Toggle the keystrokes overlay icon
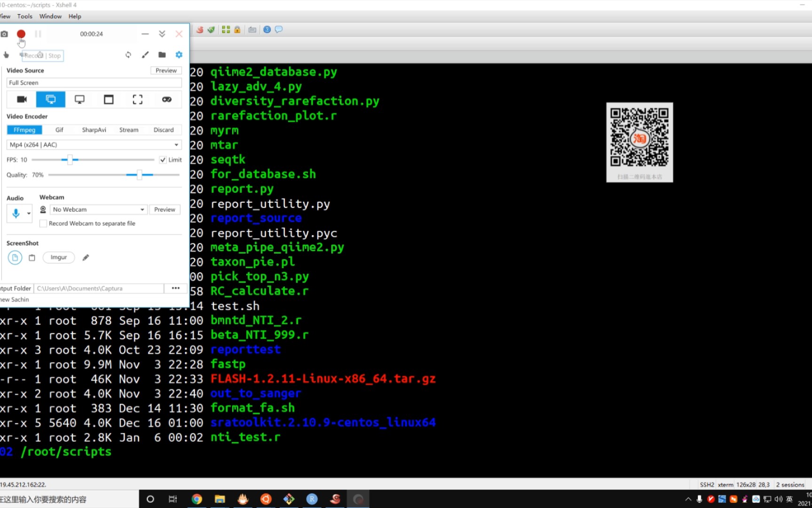812x508 pixels. click(23, 55)
